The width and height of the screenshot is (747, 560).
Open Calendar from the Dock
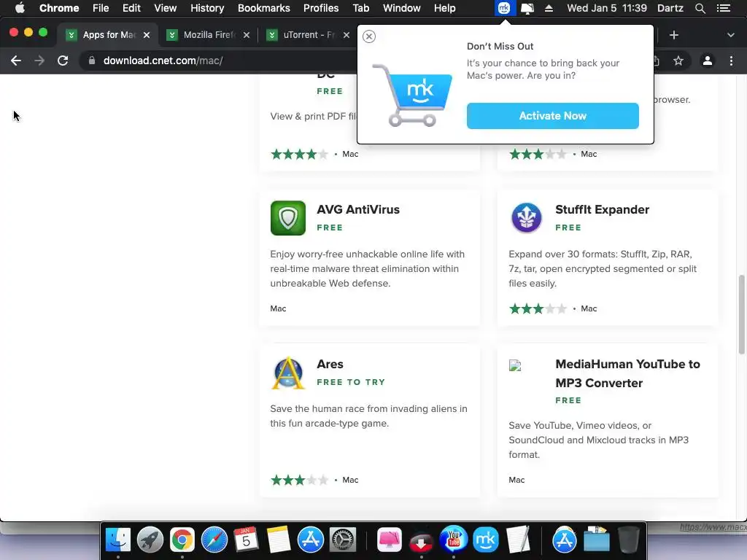pos(247,540)
